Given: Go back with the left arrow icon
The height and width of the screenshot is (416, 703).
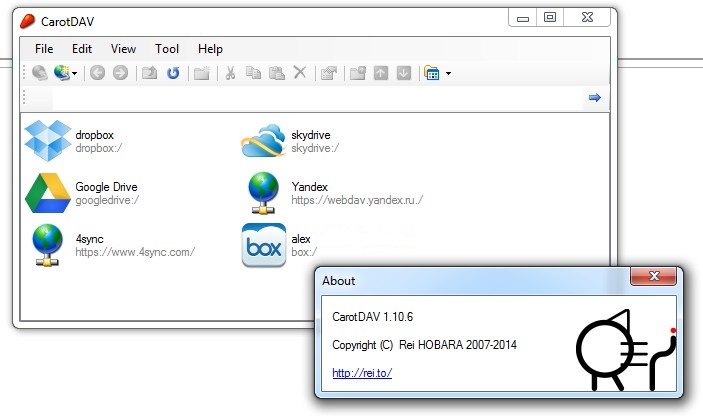Looking at the screenshot, I should [97, 73].
